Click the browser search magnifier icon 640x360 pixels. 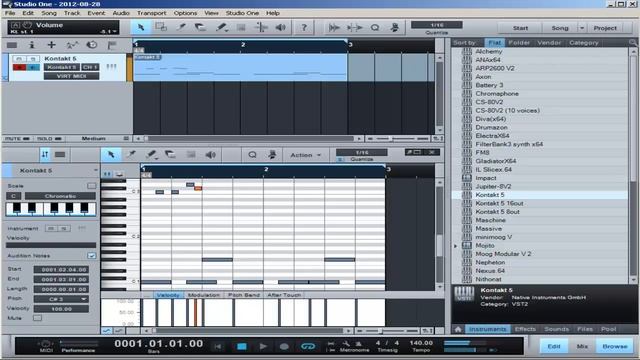click(633, 42)
